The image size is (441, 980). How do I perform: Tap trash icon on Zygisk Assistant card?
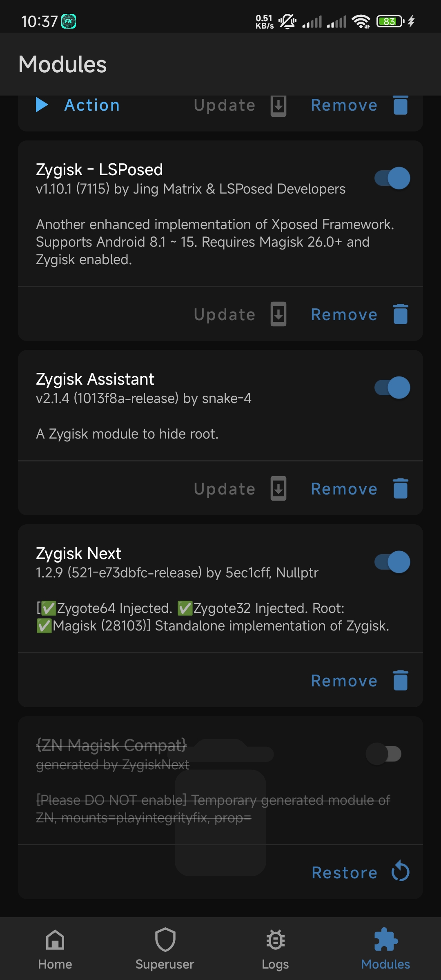pos(400,488)
